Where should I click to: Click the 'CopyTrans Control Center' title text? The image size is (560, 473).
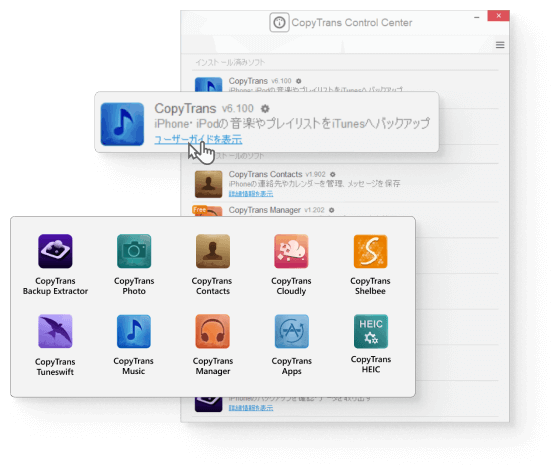(x=352, y=23)
